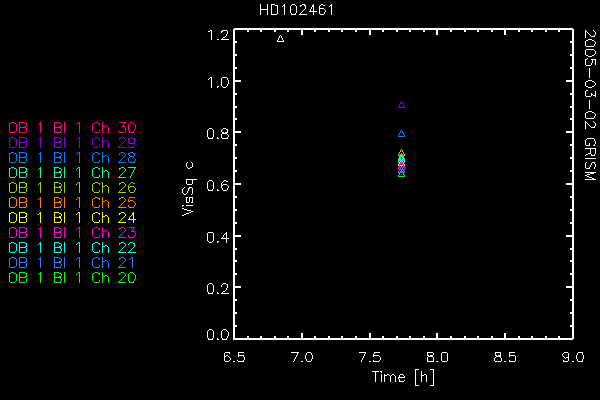600x400 pixels.
Task: Click the x-axis tick label 9.0
Action: click(x=573, y=357)
